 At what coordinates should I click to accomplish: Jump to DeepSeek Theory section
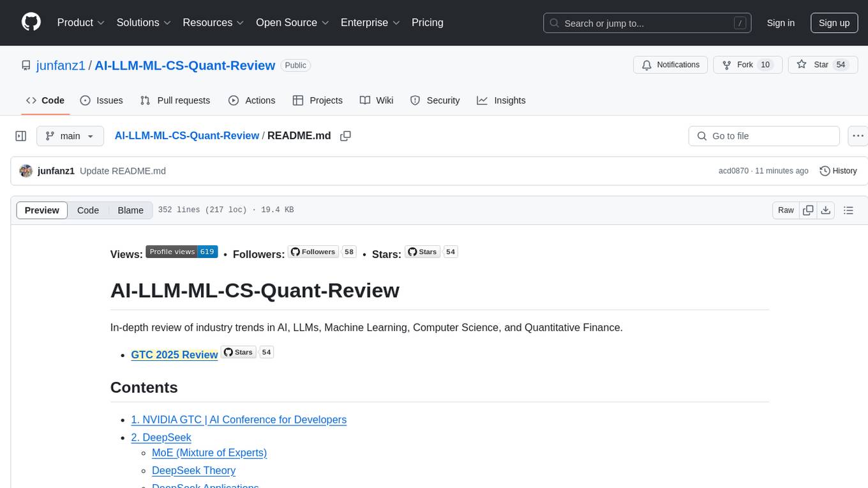193,471
